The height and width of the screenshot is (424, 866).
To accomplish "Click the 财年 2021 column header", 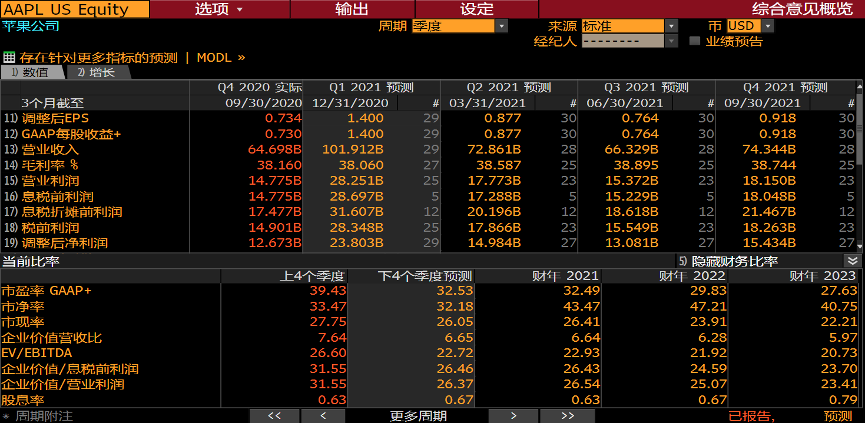I will (538, 276).
